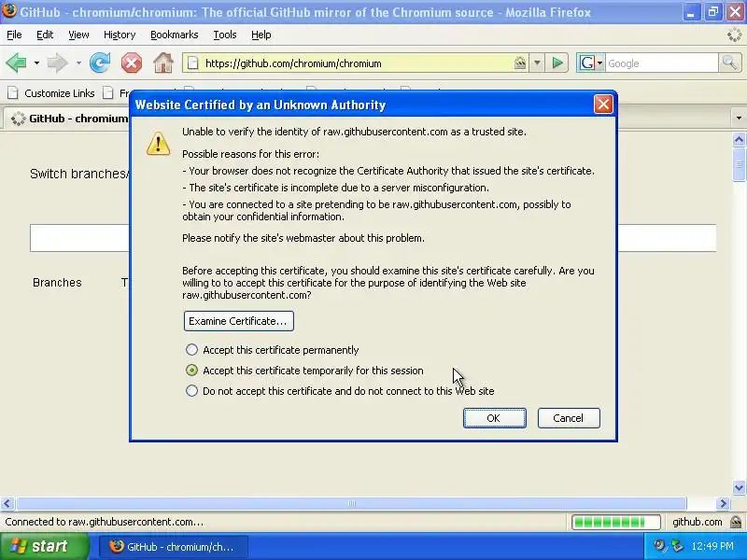Click the Connected to raw.githubusercontent.com status text
Viewport: 747px width, 560px height.
click(105, 522)
